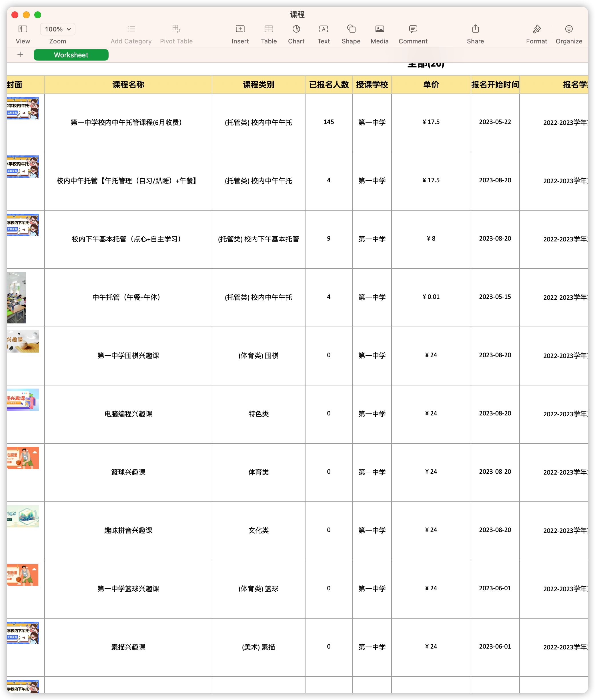Select cell 第一中学篮球兴趣课
Screen dimensions: 595x700
(x=128, y=589)
